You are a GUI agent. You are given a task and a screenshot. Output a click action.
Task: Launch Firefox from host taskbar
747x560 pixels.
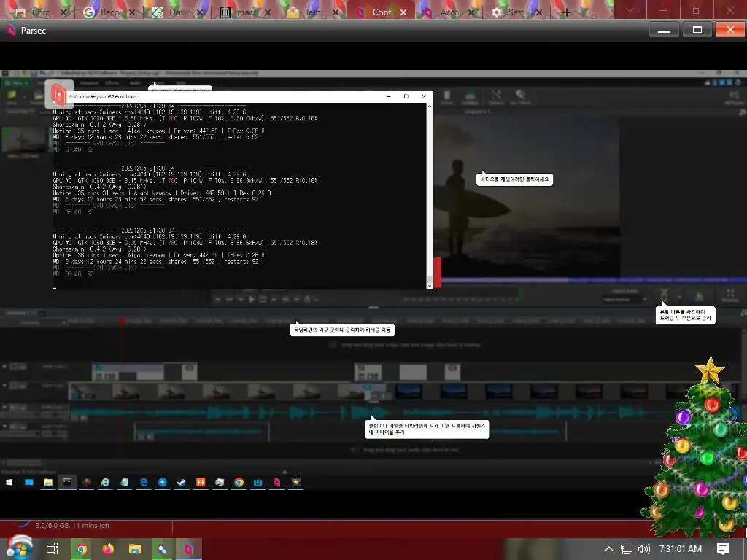pos(108,549)
